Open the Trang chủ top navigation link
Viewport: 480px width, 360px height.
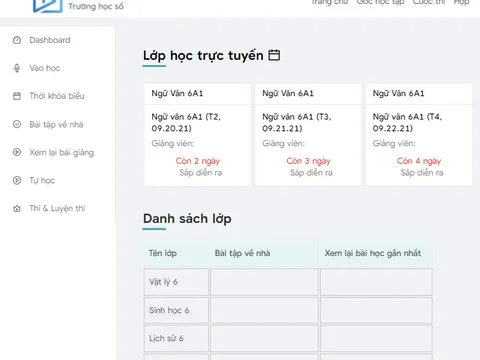coord(330,2)
